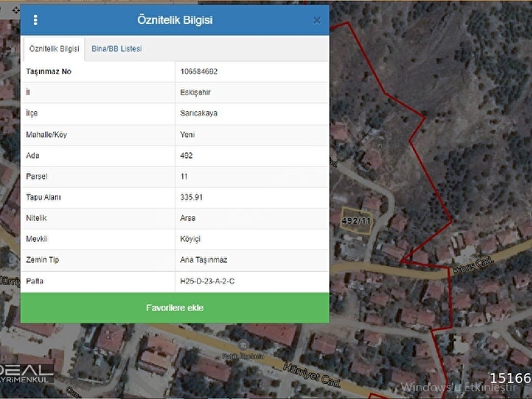532x399 pixels.
Task: Click the Mahalle/Köy label
Action: click(x=47, y=135)
